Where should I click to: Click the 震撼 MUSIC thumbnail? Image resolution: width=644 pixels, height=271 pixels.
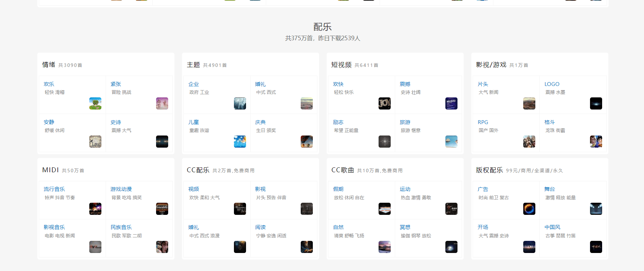(x=451, y=103)
